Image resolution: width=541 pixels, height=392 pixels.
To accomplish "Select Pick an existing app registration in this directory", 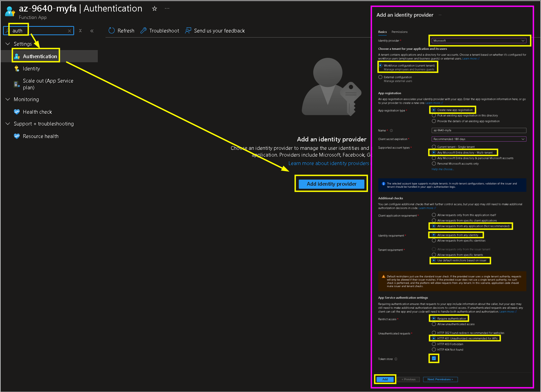I will coord(434,116).
